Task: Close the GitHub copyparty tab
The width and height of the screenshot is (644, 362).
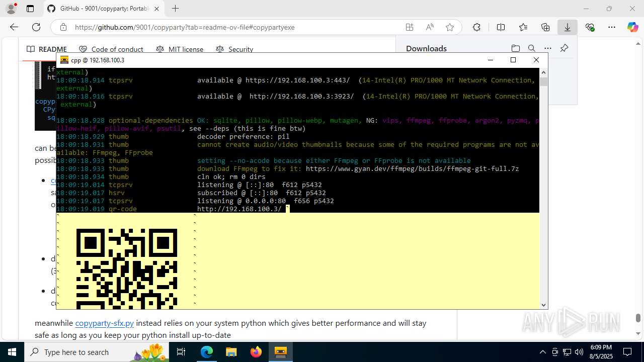Action: click(156, 9)
